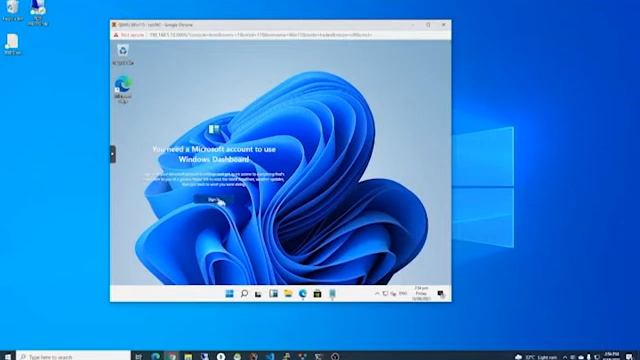Open Edge on the host Windows 10 taskbar

coord(156,356)
